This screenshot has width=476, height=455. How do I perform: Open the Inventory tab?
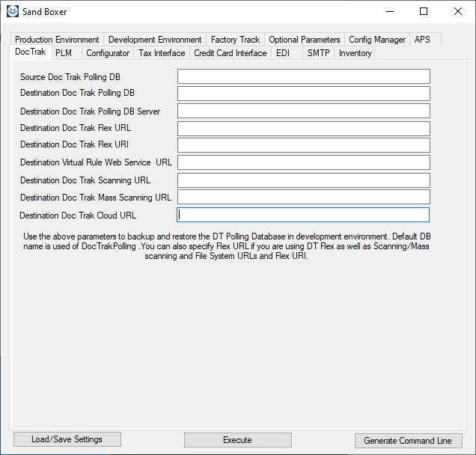[355, 53]
